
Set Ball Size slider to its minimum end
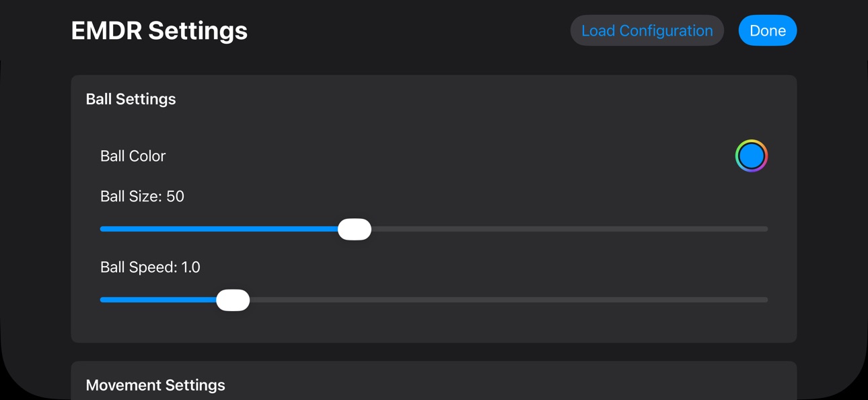click(x=102, y=229)
